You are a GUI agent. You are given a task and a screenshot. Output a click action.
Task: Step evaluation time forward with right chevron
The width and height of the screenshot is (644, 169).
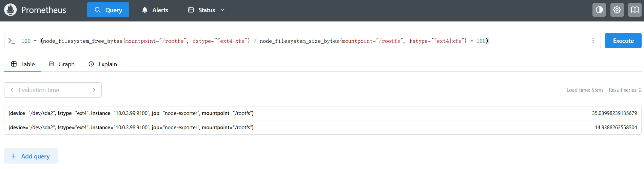click(x=94, y=90)
